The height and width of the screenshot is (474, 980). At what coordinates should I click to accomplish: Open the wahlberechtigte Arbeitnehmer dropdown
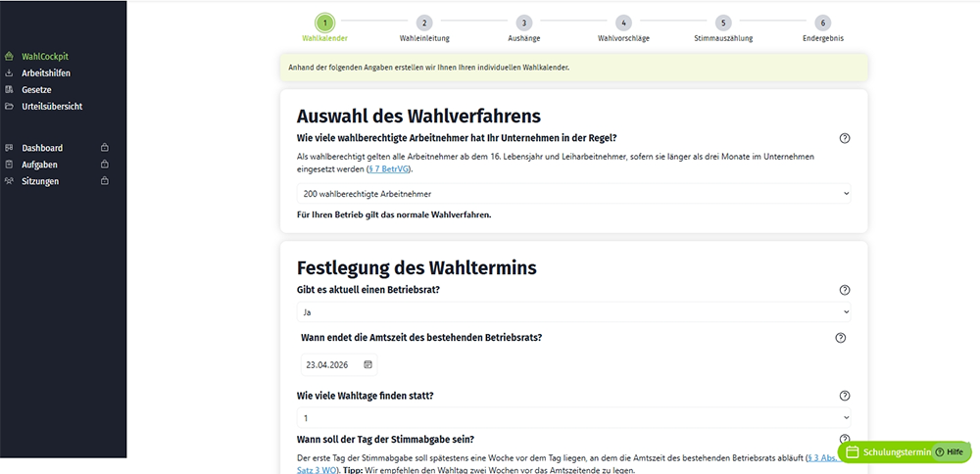coord(573,194)
